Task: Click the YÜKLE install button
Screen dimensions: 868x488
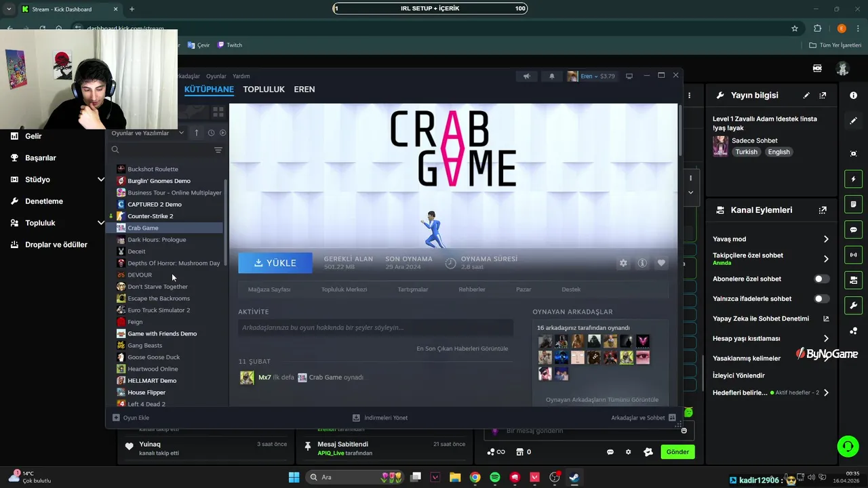Action: [275, 263]
